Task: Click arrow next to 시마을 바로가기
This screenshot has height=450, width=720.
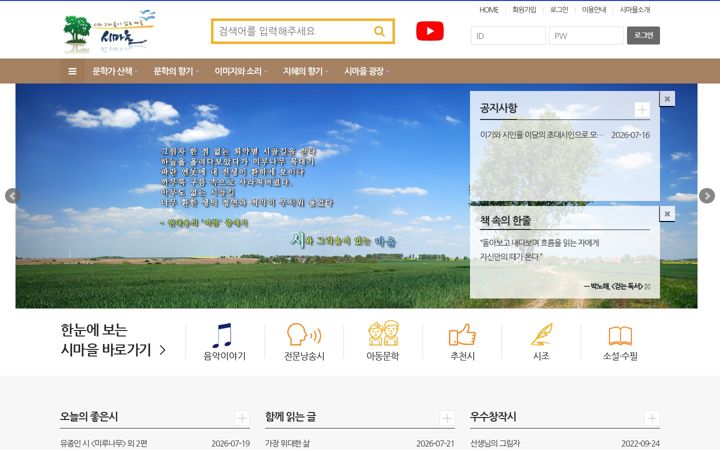Action: [x=163, y=350]
